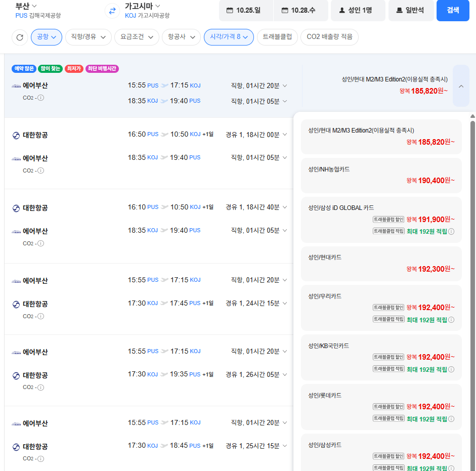Click CO2 info icon under 24시간 15분 itinerary
This screenshot has width=476, height=471.
click(40, 316)
